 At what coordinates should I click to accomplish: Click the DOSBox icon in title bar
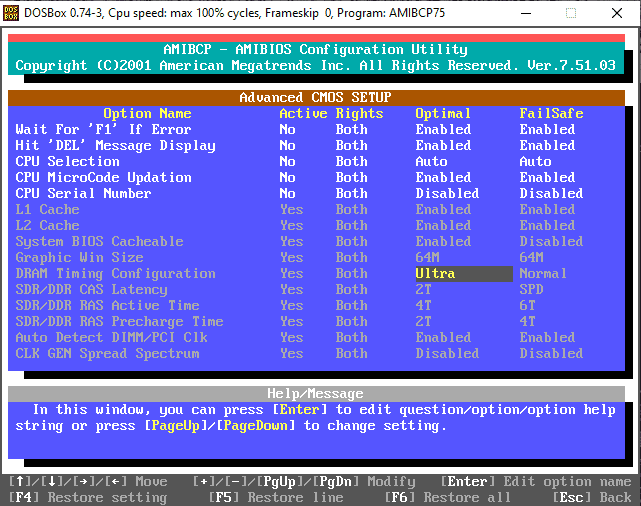point(11,13)
